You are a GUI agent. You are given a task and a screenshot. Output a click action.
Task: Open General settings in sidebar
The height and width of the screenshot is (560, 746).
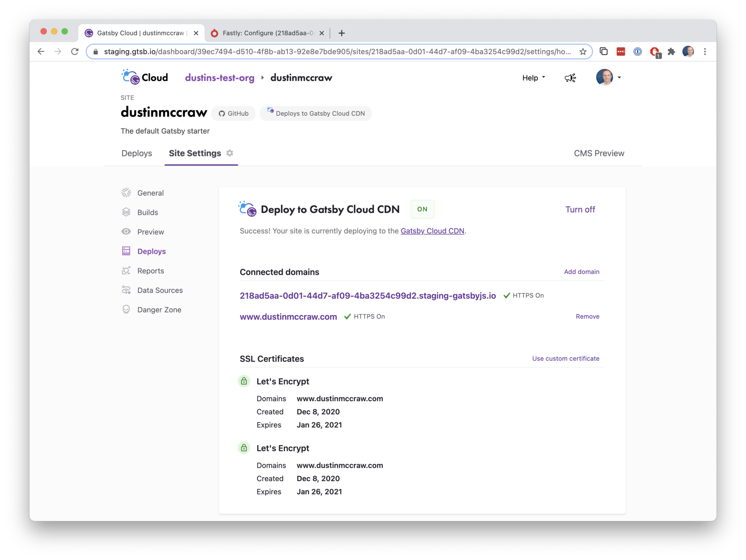151,193
